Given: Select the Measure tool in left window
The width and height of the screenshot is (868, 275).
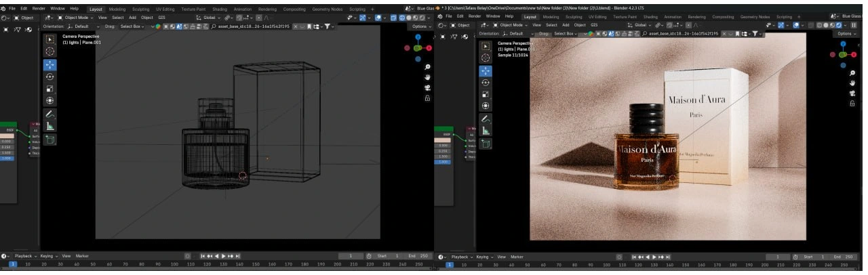Looking at the screenshot, I should point(50,126).
